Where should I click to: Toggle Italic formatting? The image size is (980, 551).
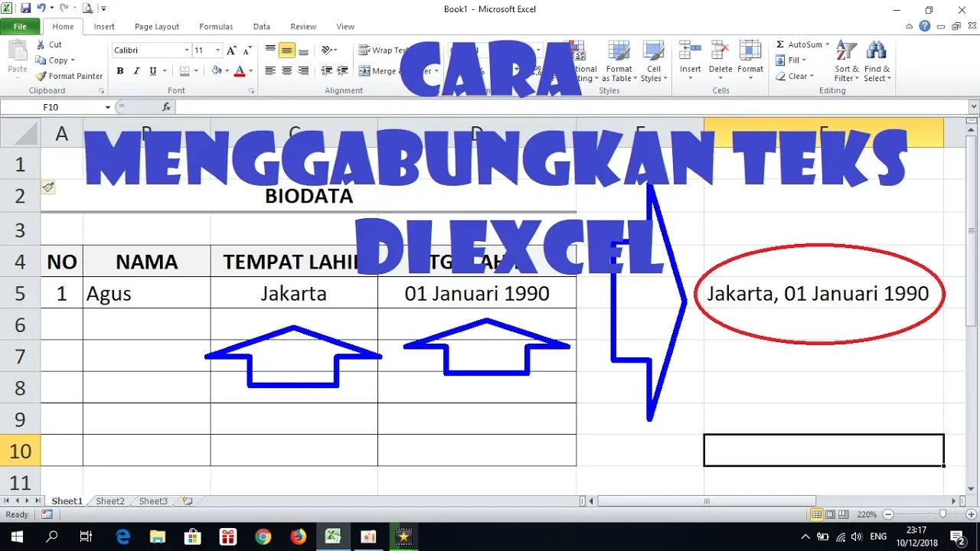coord(137,71)
